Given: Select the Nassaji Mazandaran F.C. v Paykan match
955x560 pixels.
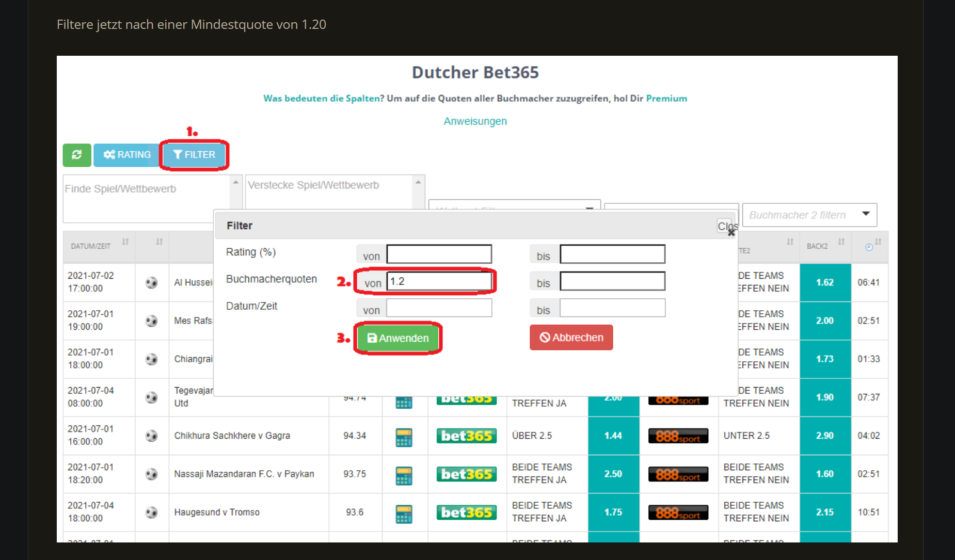Looking at the screenshot, I should coord(244,474).
